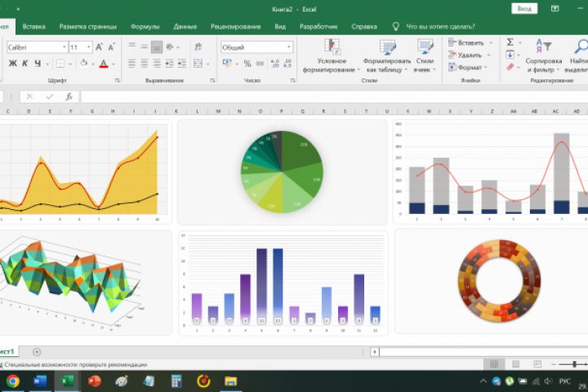Open Условное форматирование menu
This screenshot has width=588, height=392.
pos(331,56)
